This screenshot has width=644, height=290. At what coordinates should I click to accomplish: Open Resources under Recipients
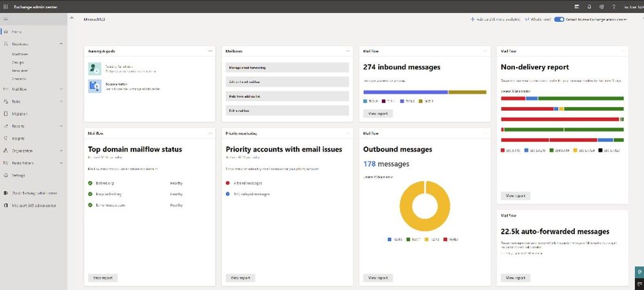click(20, 70)
